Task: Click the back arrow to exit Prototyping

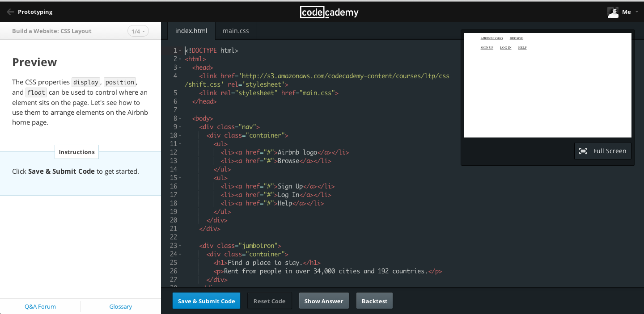Action: tap(10, 12)
